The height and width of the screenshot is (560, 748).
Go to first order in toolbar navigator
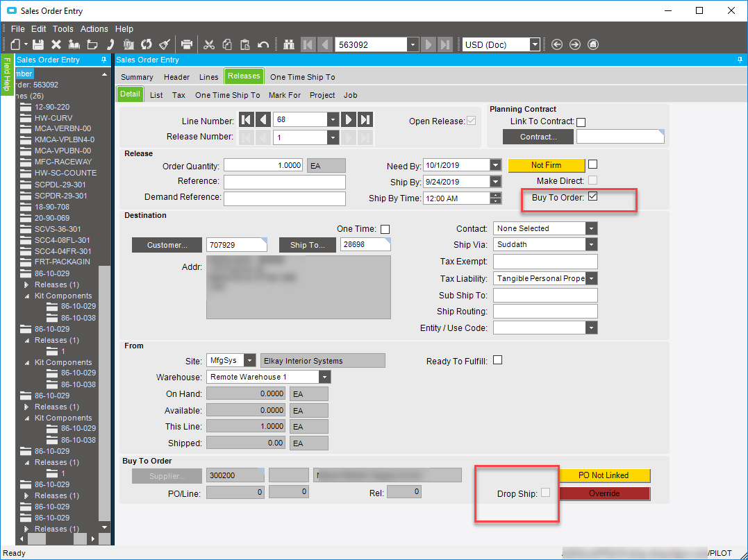tap(308, 44)
